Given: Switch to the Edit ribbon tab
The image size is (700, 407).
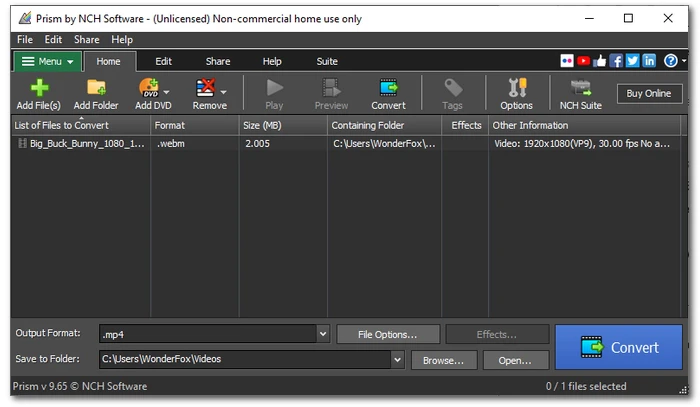Looking at the screenshot, I should pos(163,62).
